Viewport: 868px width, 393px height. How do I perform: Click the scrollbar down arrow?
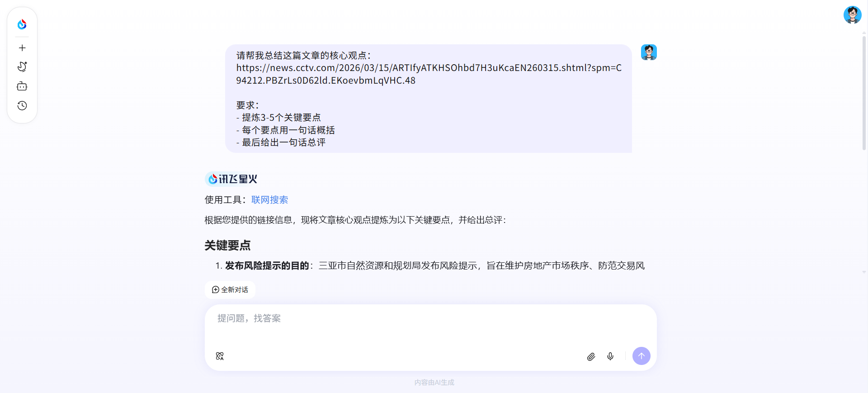point(864,272)
